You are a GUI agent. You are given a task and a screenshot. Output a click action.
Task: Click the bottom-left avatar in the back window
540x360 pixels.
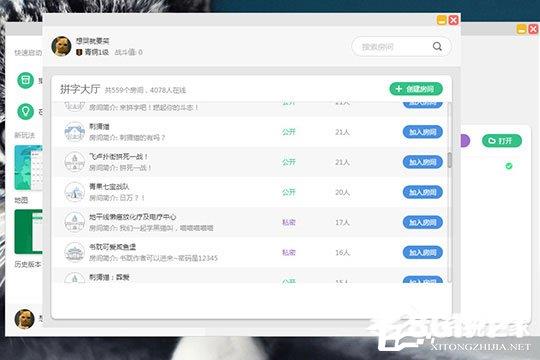24,319
